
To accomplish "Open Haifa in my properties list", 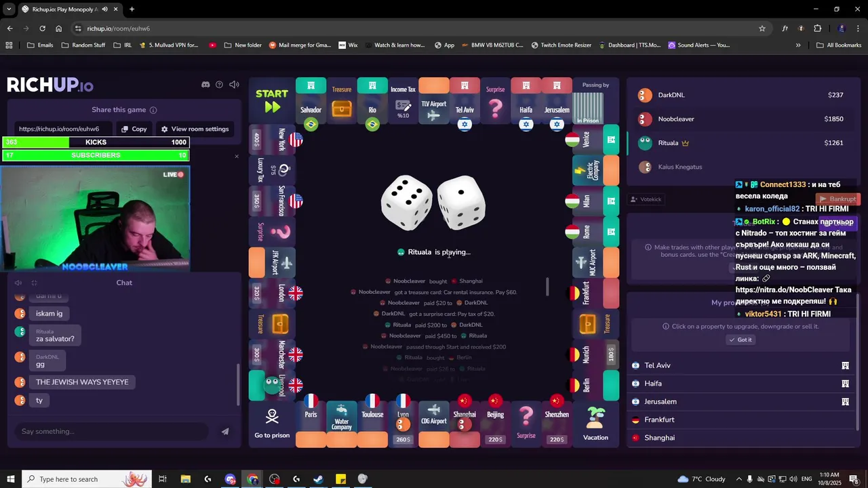I will coord(740,384).
